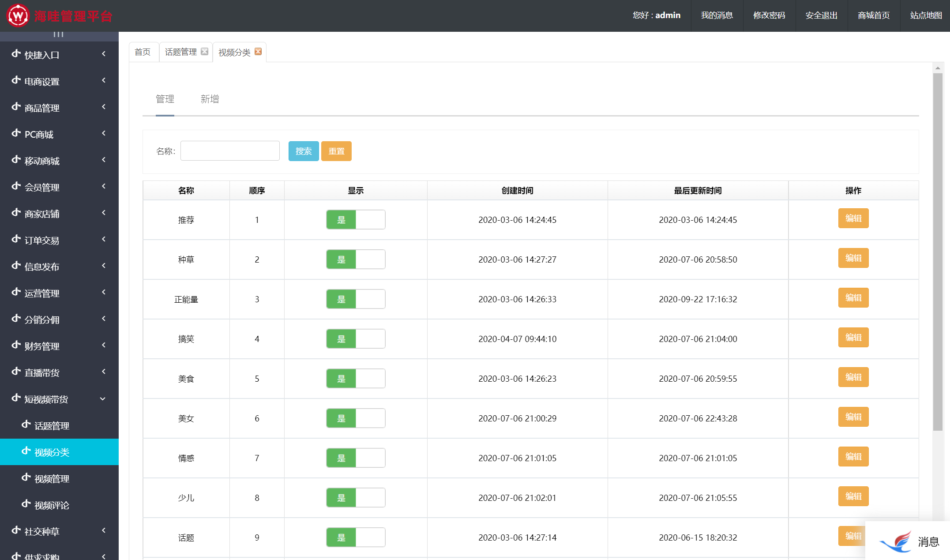Image resolution: width=950 pixels, height=560 pixels.
Task: Toggle the display switch for 搞笑 row
Action: pyautogui.click(x=356, y=339)
